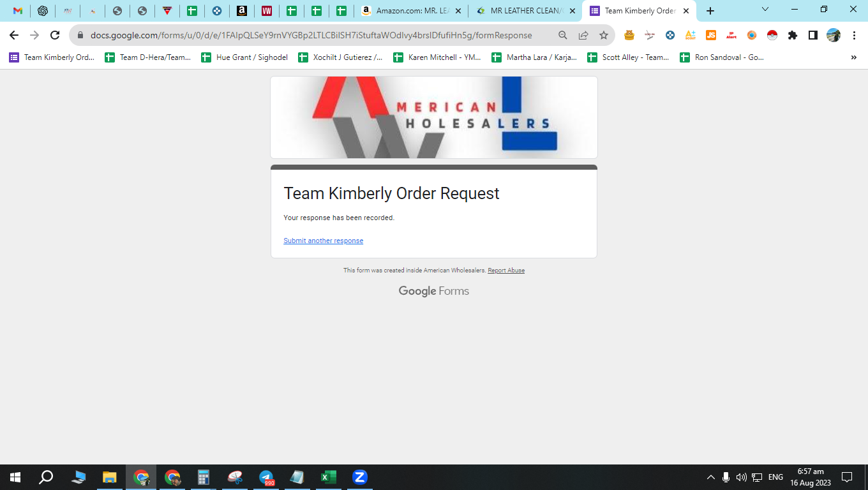The width and height of the screenshot is (868, 490).
Task: Click the docs.google.com address bar
Action: [311, 36]
